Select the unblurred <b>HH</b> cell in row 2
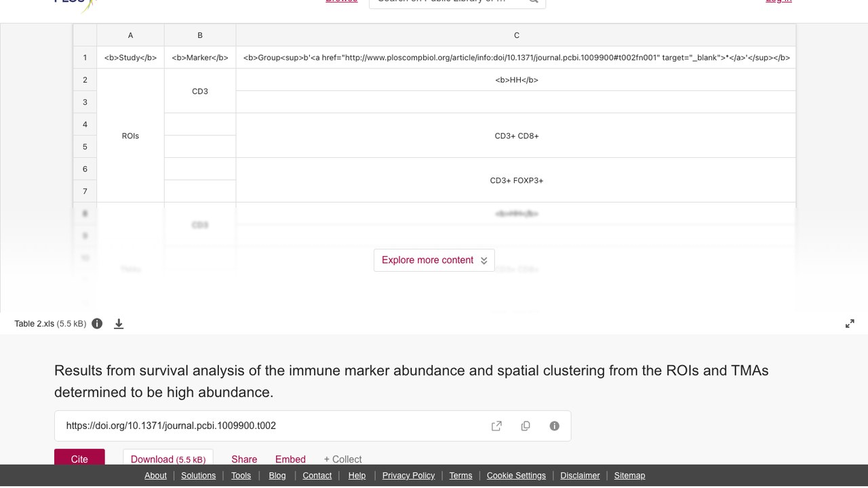 click(x=516, y=80)
